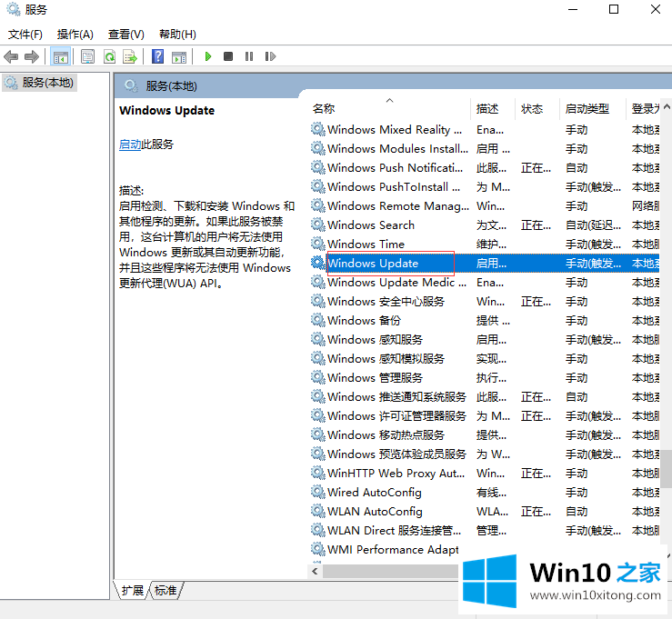Click gear icon of WLAN AutoConfig row
672x619 pixels.
[x=317, y=511]
